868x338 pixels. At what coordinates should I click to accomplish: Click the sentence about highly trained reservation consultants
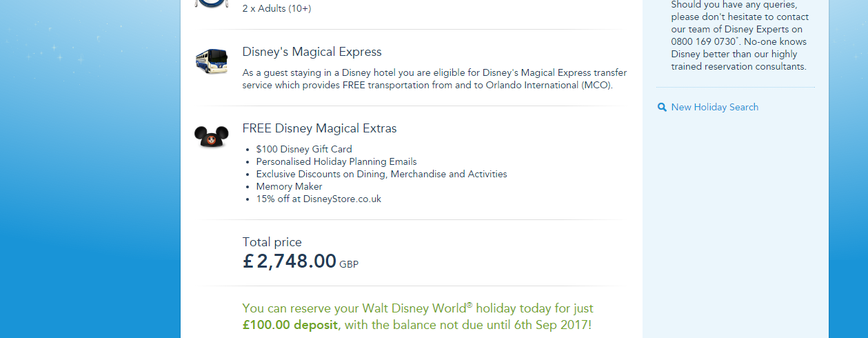[x=738, y=61]
